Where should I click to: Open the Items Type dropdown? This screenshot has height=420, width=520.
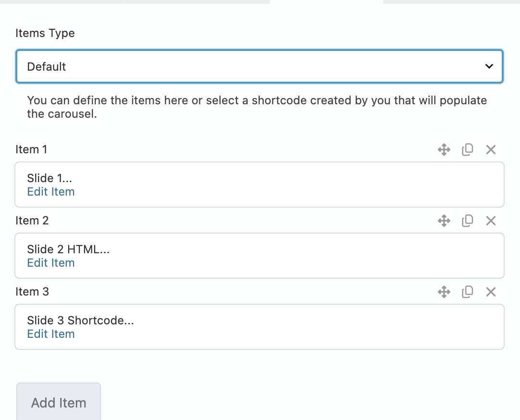tap(260, 66)
